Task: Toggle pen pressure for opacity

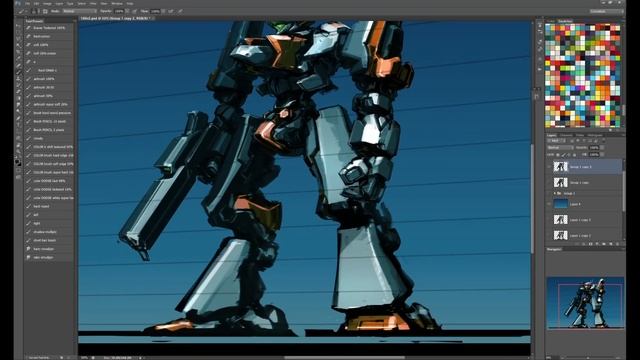Action: tap(134, 11)
